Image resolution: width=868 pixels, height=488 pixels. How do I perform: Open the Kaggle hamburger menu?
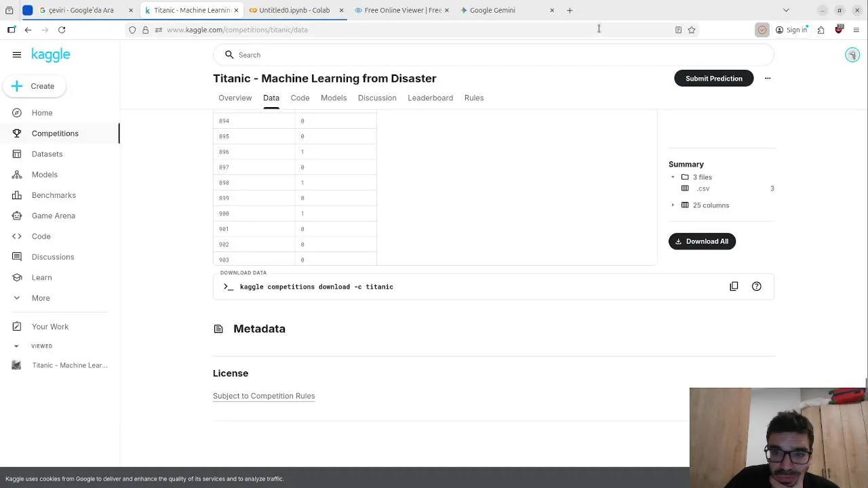(x=17, y=55)
